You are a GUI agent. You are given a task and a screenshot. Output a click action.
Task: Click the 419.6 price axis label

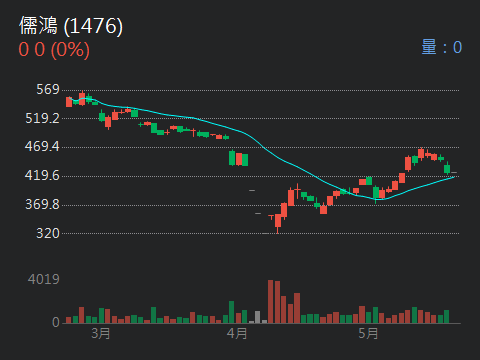coord(42,175)
